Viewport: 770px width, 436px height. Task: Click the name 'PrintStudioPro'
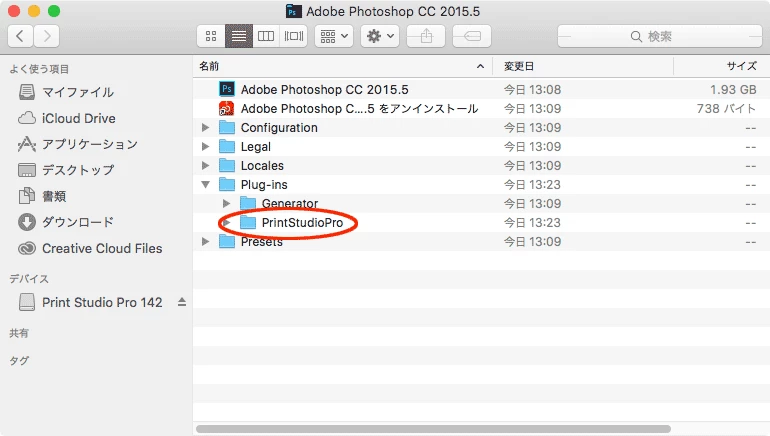pos(302,222)
